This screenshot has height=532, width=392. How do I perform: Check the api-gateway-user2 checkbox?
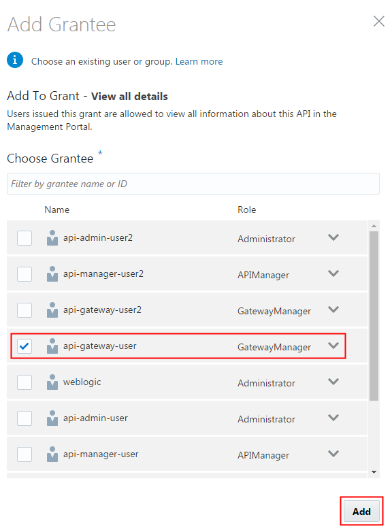click(x=24, y=310)
